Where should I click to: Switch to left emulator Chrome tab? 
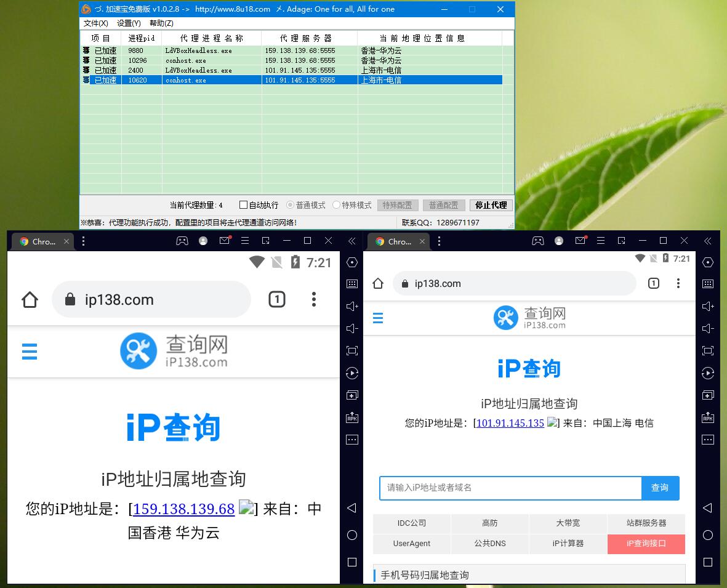pos(42,241)
